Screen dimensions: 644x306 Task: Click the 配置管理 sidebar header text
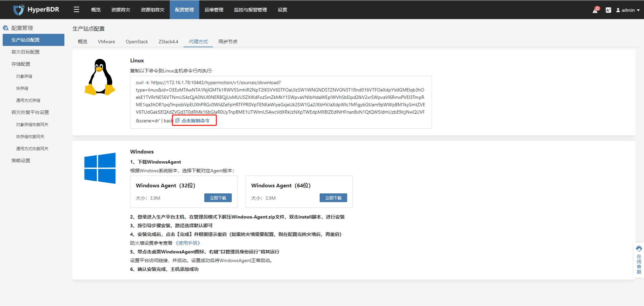(x=22, y=28)
